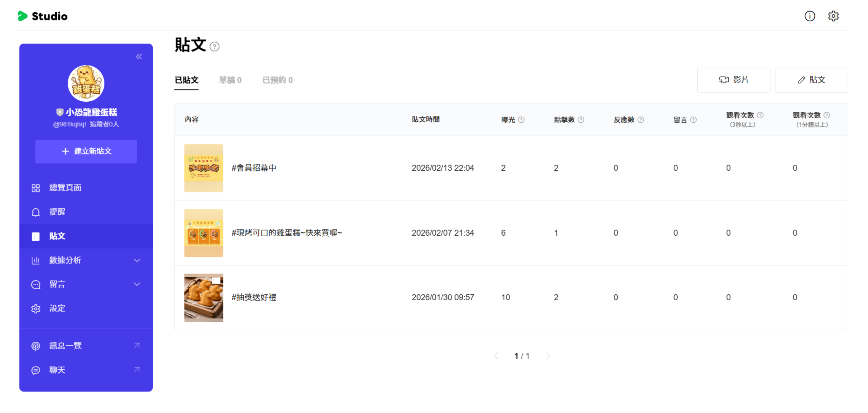Switch to the 已預約 0 tab
This screenshot has width=868, height=413.
point(277,80)
